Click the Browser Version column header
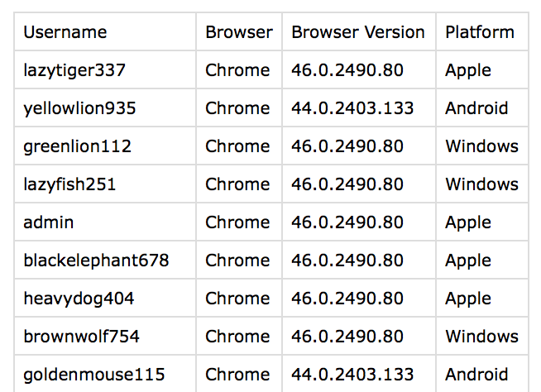This screenshot has width=541, height=392. click(x=359, y=31)
